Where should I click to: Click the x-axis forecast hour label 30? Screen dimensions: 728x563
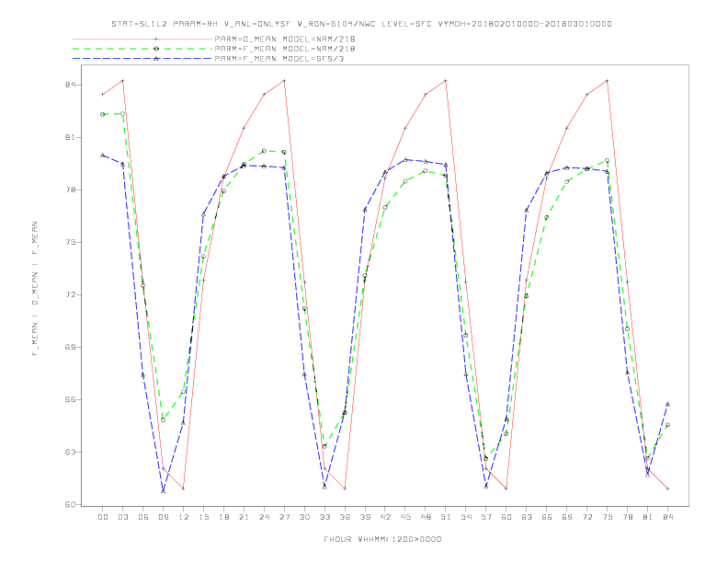[304, 517]
